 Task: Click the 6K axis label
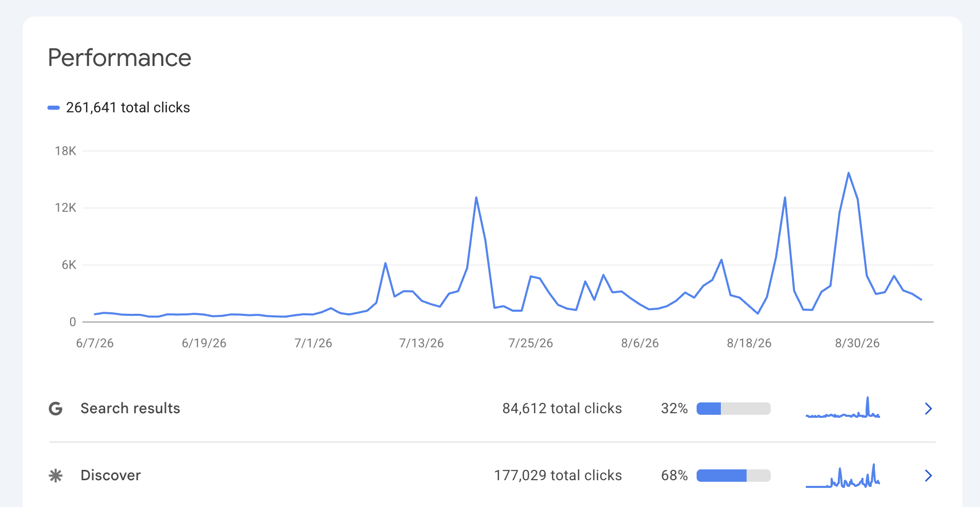pos(69,265)
